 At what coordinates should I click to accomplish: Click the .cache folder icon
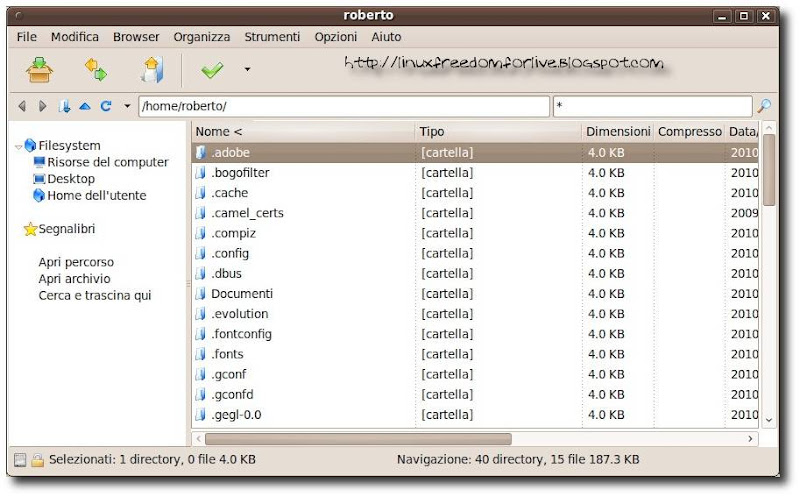click(x=201, y=193)
